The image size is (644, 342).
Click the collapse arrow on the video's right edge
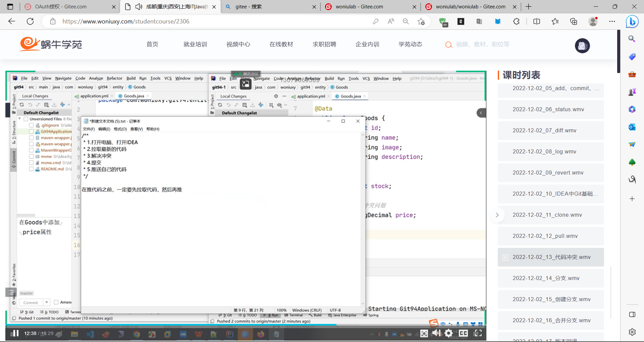coord(481,113)
